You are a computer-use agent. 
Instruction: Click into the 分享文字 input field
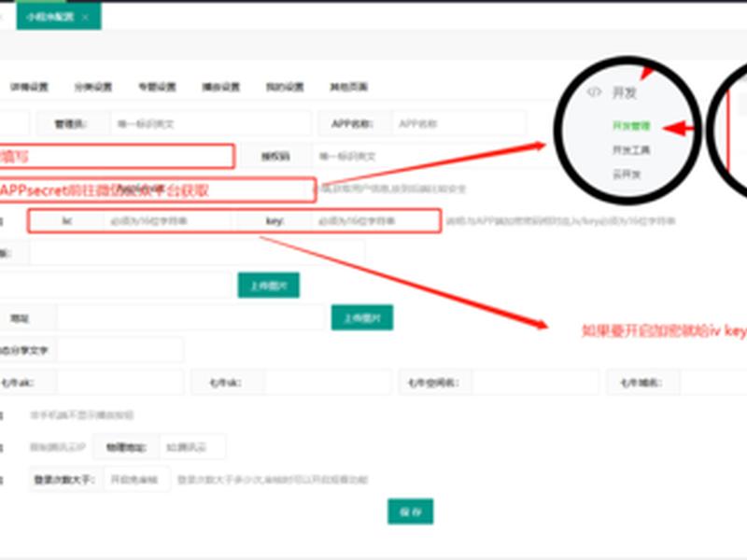click(120, 350)
